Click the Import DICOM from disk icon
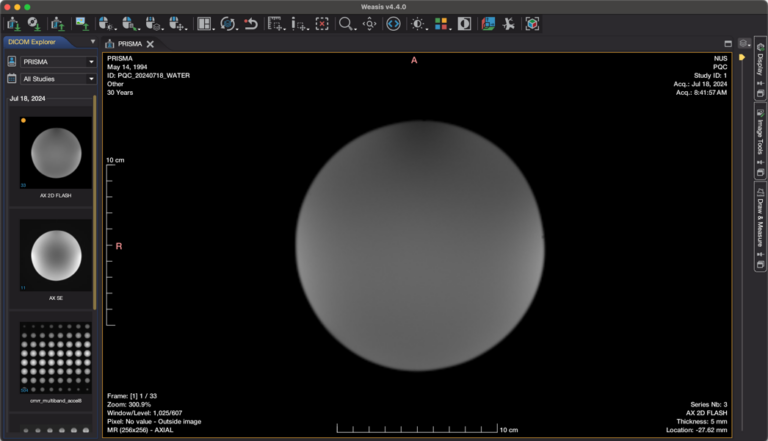The image size is (768, 441). (12, 23)
